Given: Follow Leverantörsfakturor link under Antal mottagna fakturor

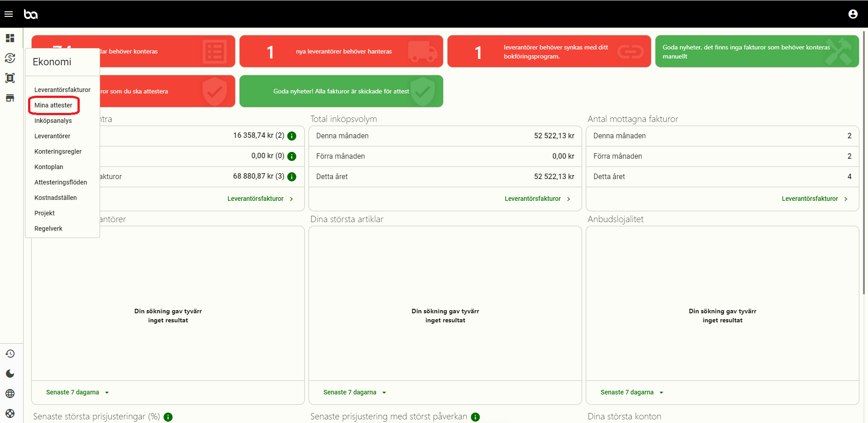Looking at the screenshot, I should (815, 199).
